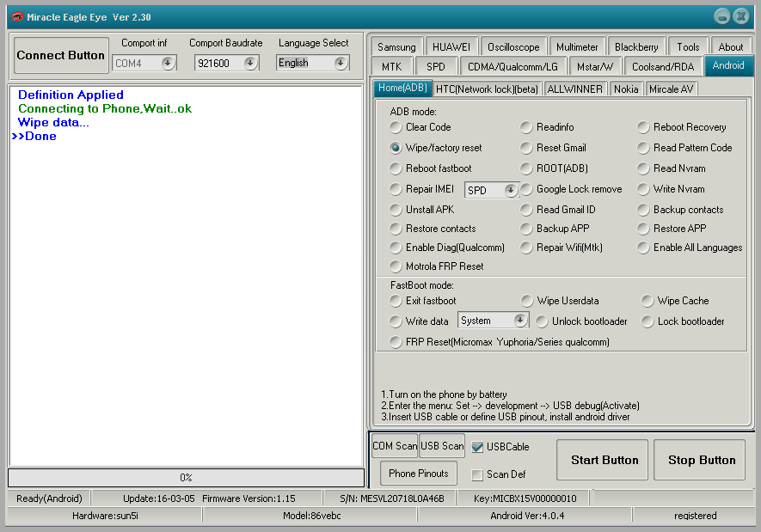Choose the Enable All Languages option
The image size is (761, 532).
(x=690, y=248)
